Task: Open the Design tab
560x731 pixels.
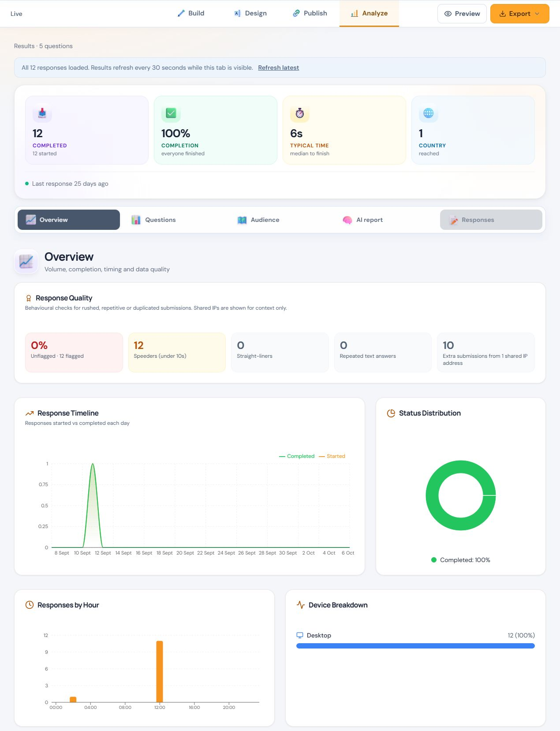Action: (x=250, y=13)
